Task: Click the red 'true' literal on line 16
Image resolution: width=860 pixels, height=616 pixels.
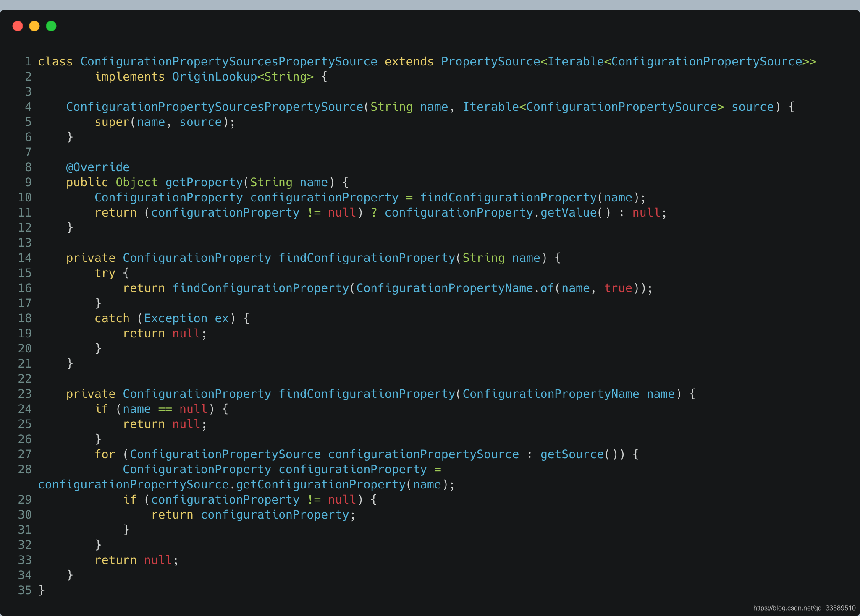Action: point(618,288)
